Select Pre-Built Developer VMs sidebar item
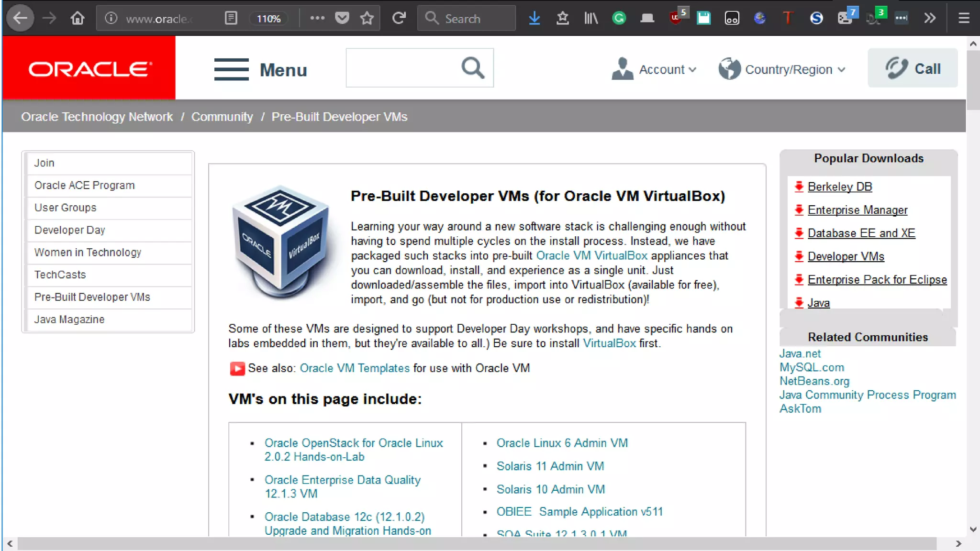This screenshot has width=980, height=551. [x=109, y=297]
